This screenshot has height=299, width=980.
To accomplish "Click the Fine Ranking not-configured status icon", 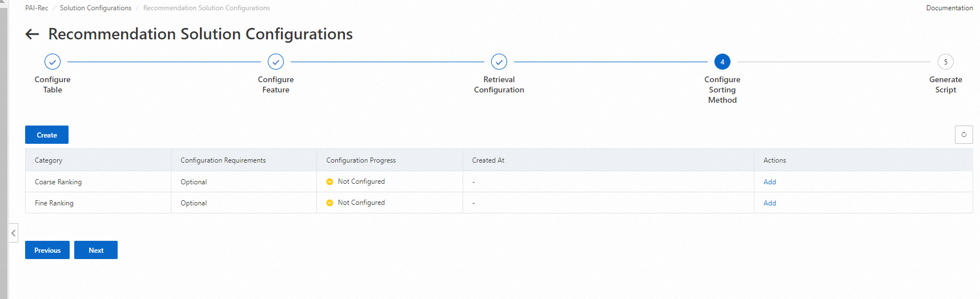I will coord(330,203).
